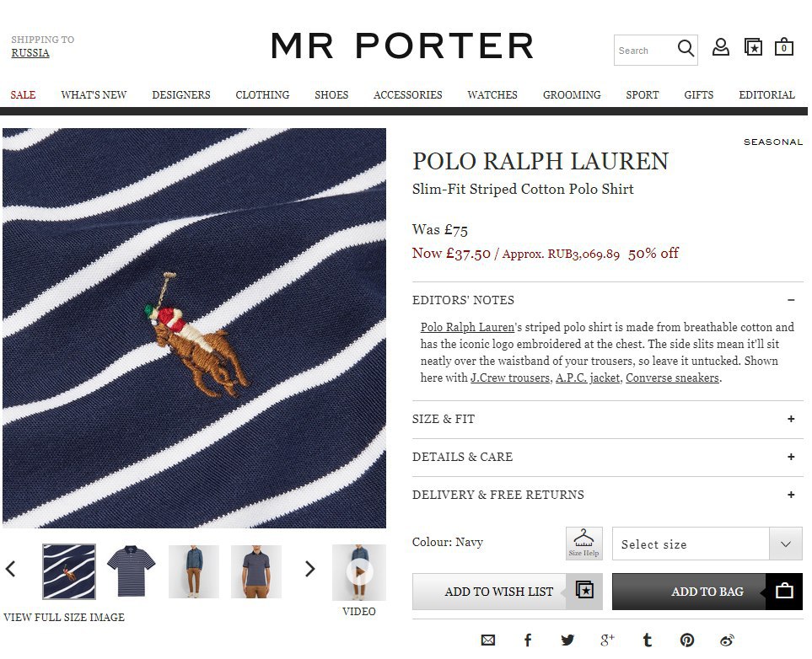Collapse the Editors' Notes section

[x=607, y=300]
